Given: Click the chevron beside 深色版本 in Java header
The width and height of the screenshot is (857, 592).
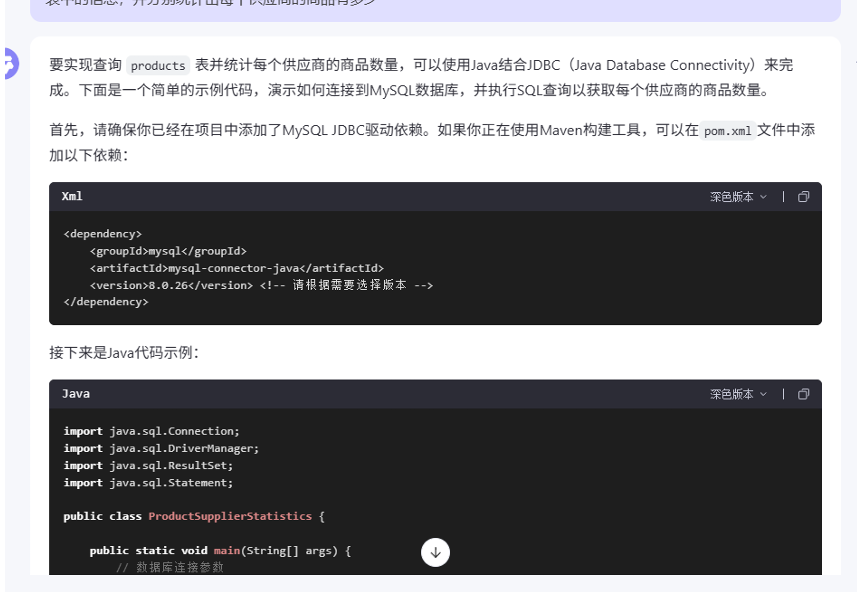Looking at the screenshot, I should [764, 394].
